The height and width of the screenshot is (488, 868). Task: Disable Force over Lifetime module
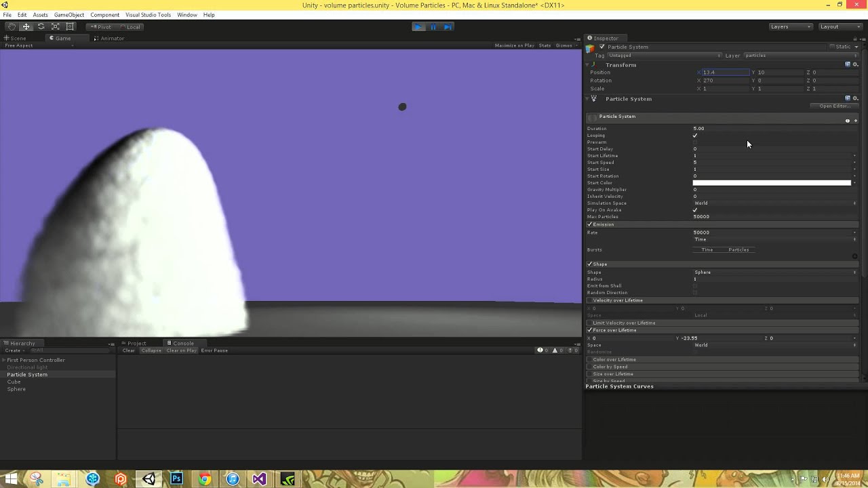pyautogui.click(x=590, y=330)
